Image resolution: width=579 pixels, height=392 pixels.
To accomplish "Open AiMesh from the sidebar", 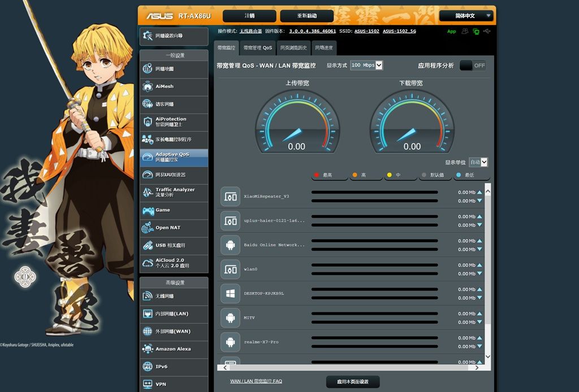I will pyautogui.click(x=174, y=86).
